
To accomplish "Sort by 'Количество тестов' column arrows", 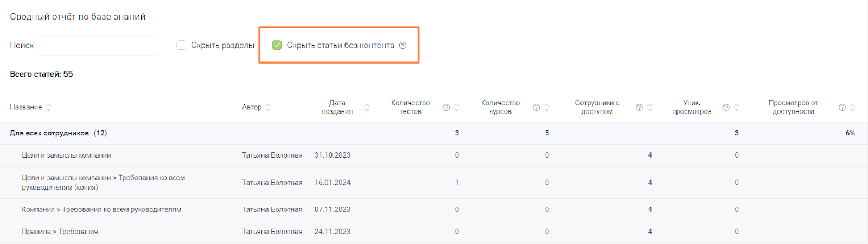I will tap(456, 107).
